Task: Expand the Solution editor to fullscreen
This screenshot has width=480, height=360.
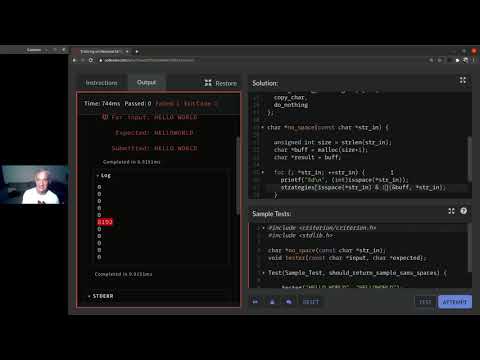Action: (463, 80)
